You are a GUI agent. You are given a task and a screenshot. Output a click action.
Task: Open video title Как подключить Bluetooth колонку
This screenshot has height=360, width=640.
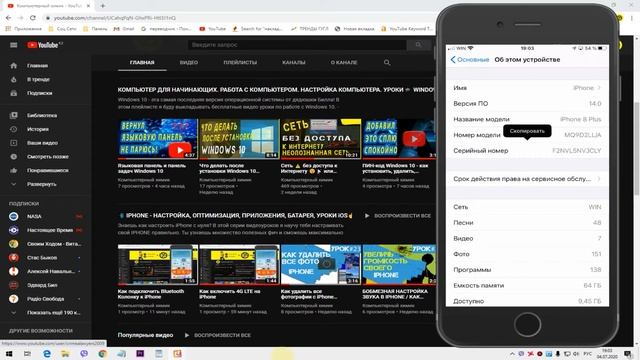[151, 294]
